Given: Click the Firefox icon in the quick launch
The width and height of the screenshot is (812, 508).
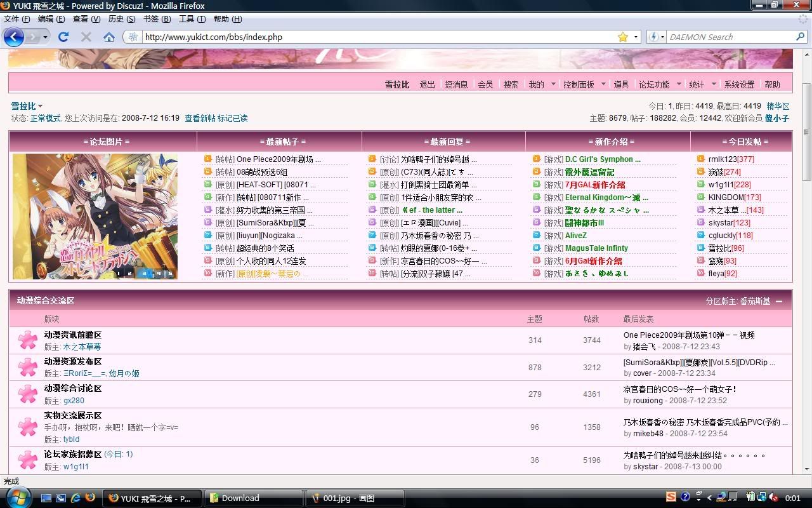Looking at the screenshot, I should pos(90,498).
